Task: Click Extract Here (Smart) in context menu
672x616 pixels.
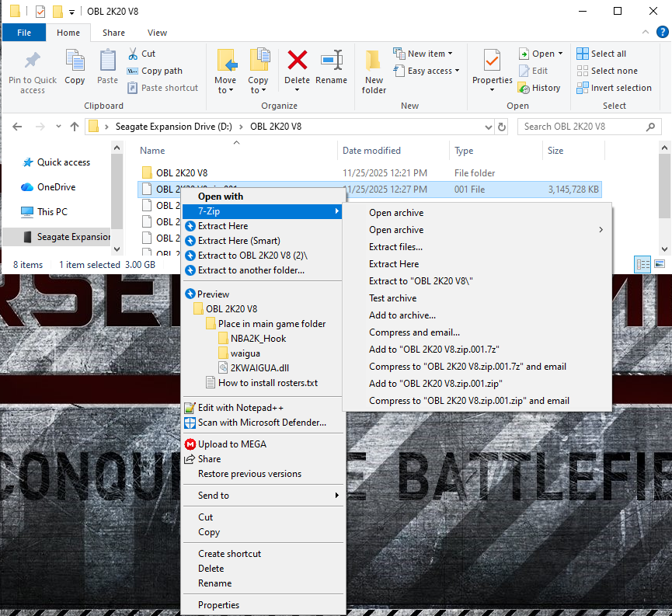Action: (x=239, y=241)
